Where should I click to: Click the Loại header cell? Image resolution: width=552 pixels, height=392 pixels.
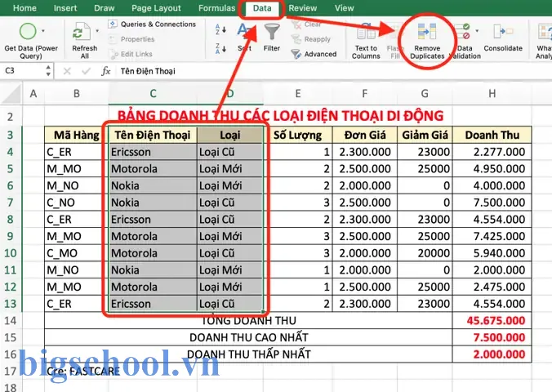click(230, 135)
